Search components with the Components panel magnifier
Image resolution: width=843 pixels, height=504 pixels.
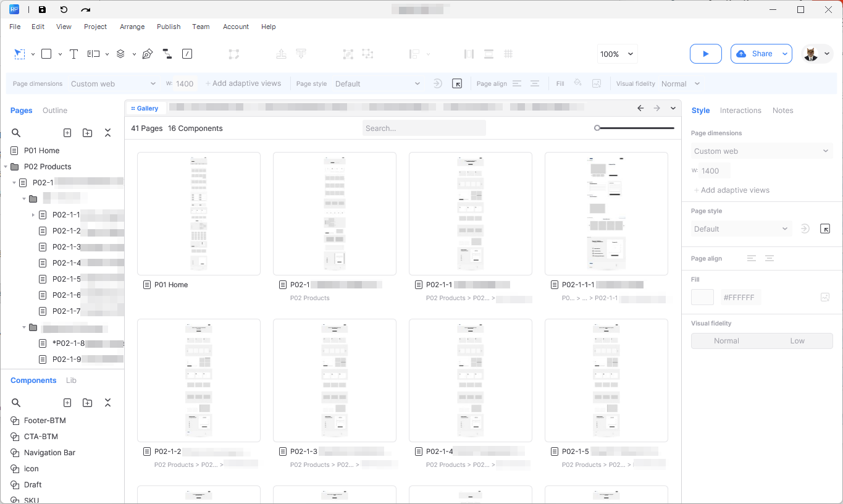[x=16, y=403]
